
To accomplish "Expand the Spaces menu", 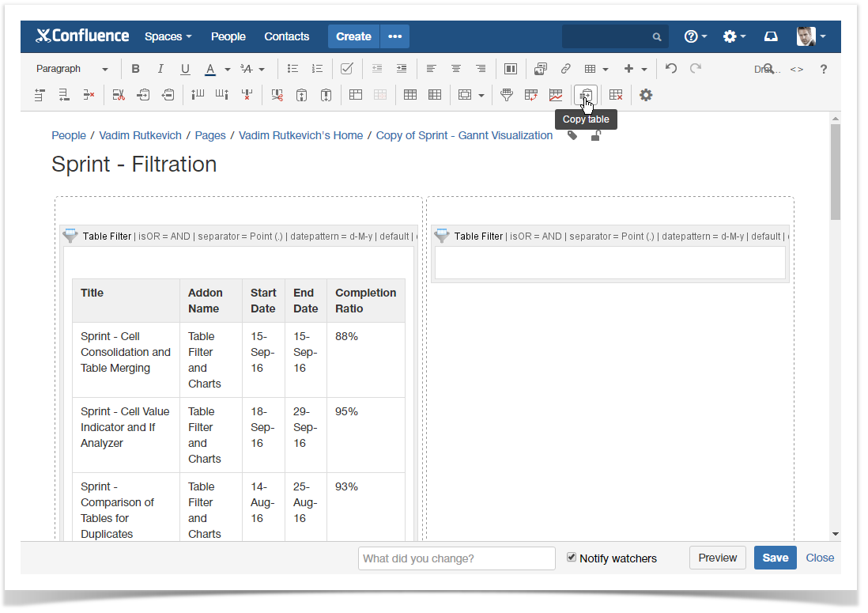I will [x=168, y=36].
